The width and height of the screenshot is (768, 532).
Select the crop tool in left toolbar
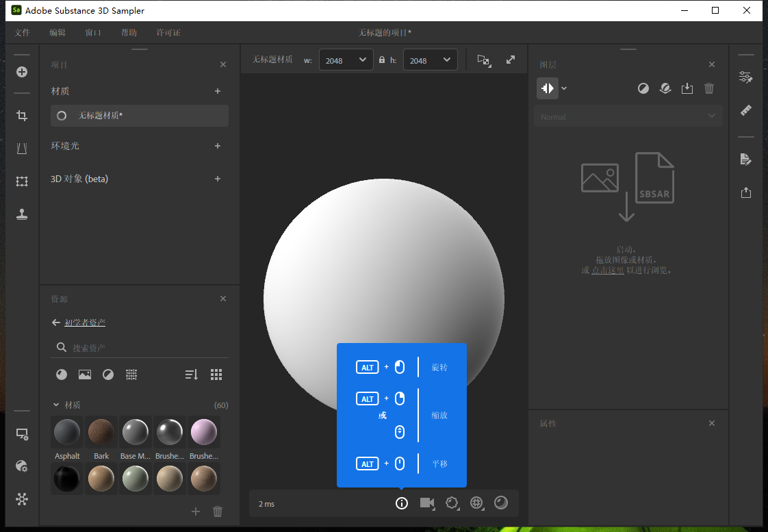[21, 115]
